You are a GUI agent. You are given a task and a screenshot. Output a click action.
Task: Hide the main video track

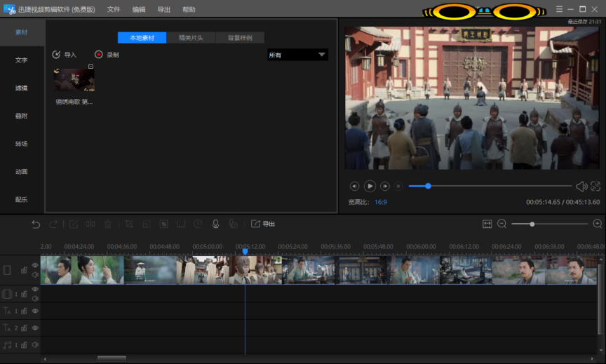point(35,266)
